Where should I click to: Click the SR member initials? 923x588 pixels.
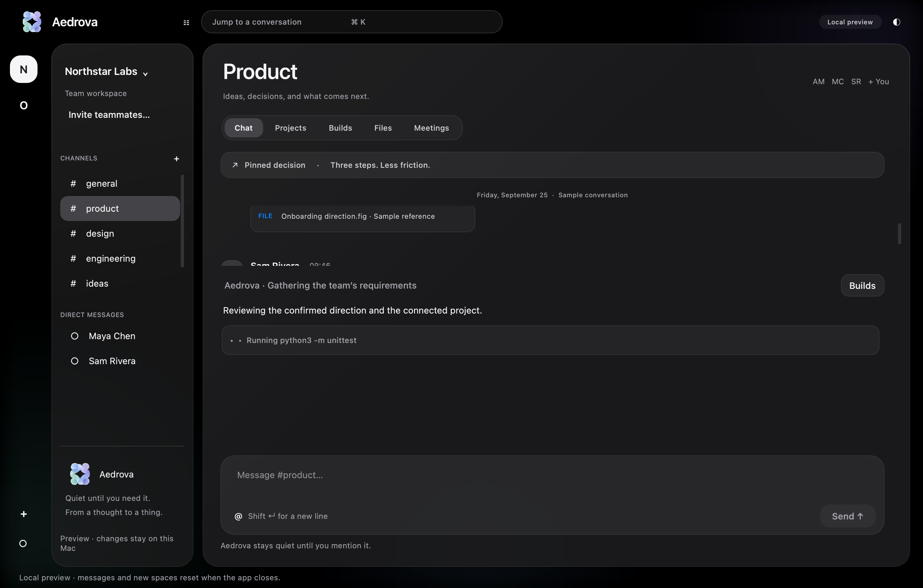point(856,82)
